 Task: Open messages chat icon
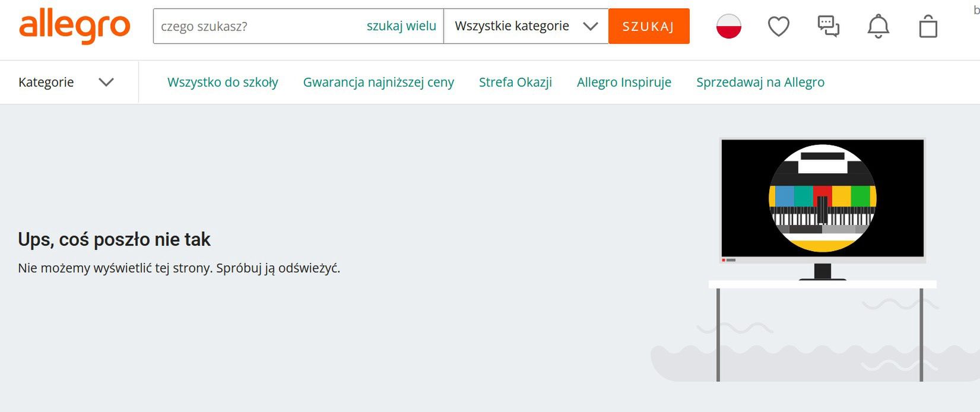[x=829, y=26]
